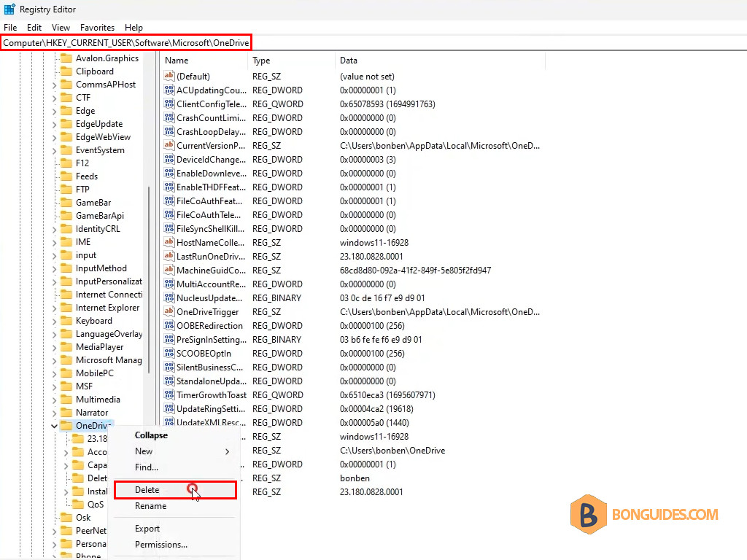Click the GameBar folder icon
This screenshot has width=747, height=560.
point(66,203)
